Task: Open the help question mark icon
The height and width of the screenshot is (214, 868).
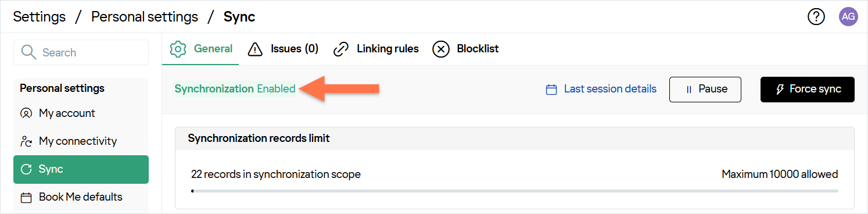Action: point(816,17)
